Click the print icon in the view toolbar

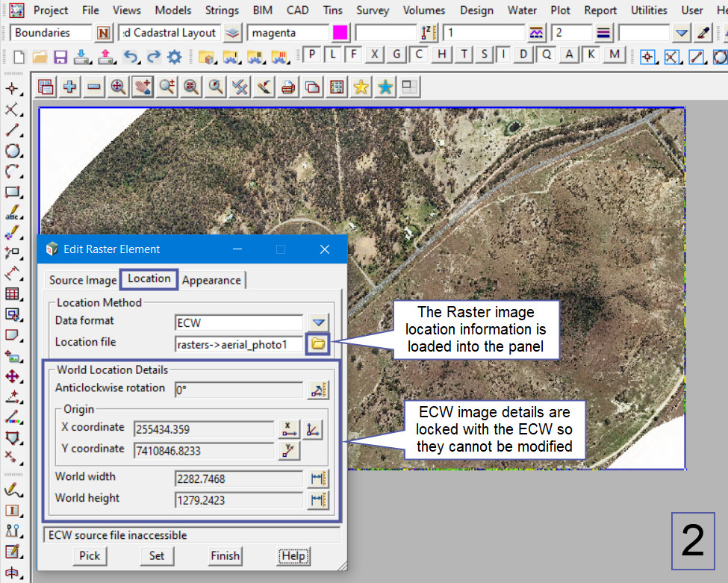(288, 87)
